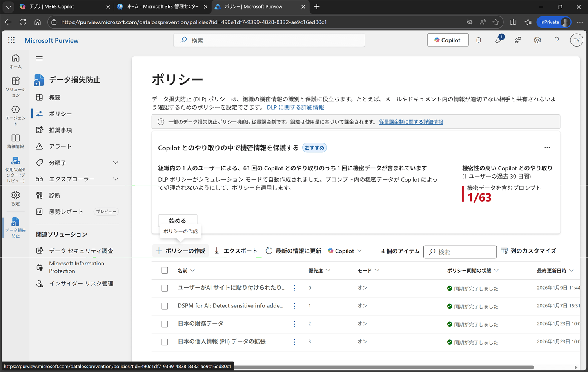This screenshot has width=588, height=372.
Task: Expand 分類子 navigation group
Action: [116, 163]
